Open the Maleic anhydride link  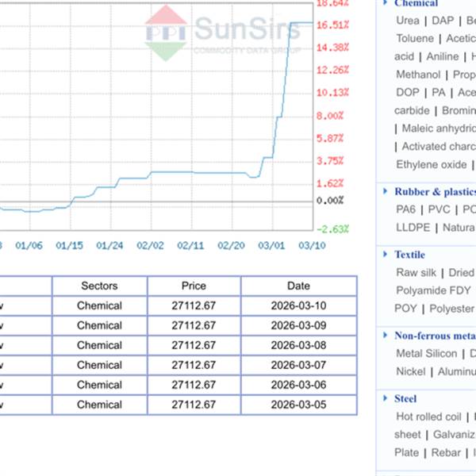click(439, 129)
